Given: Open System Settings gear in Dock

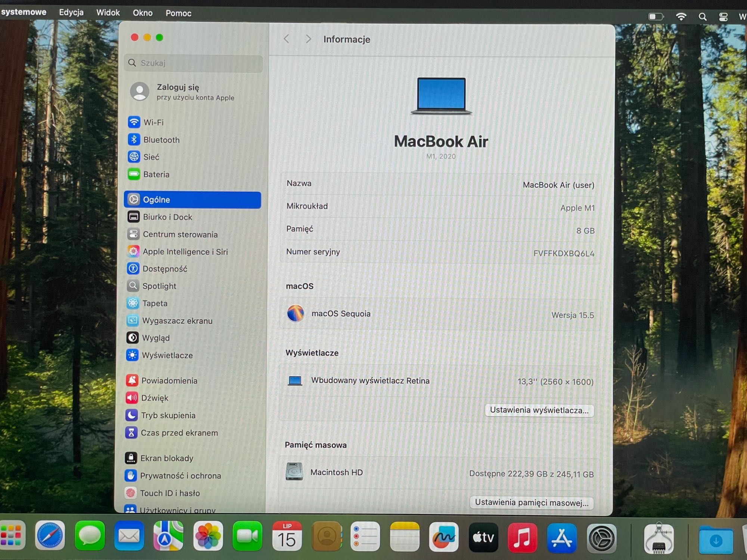Looking at the screenshot, I should 601,539.
